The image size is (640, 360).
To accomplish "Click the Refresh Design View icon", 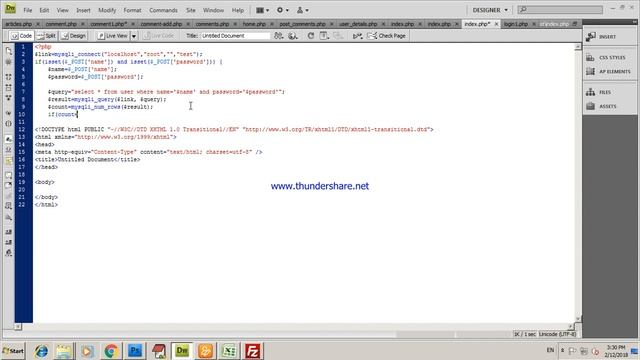I will [x=311, y=36].
